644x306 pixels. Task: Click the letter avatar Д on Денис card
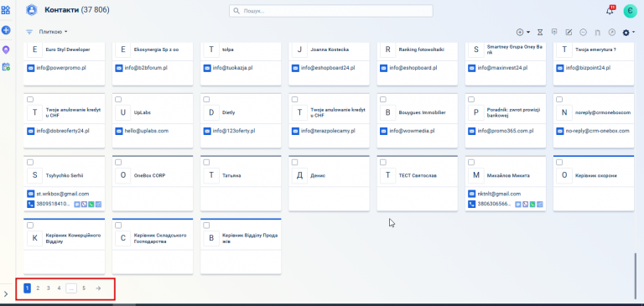pyautogui.click(x=299, y=175)
